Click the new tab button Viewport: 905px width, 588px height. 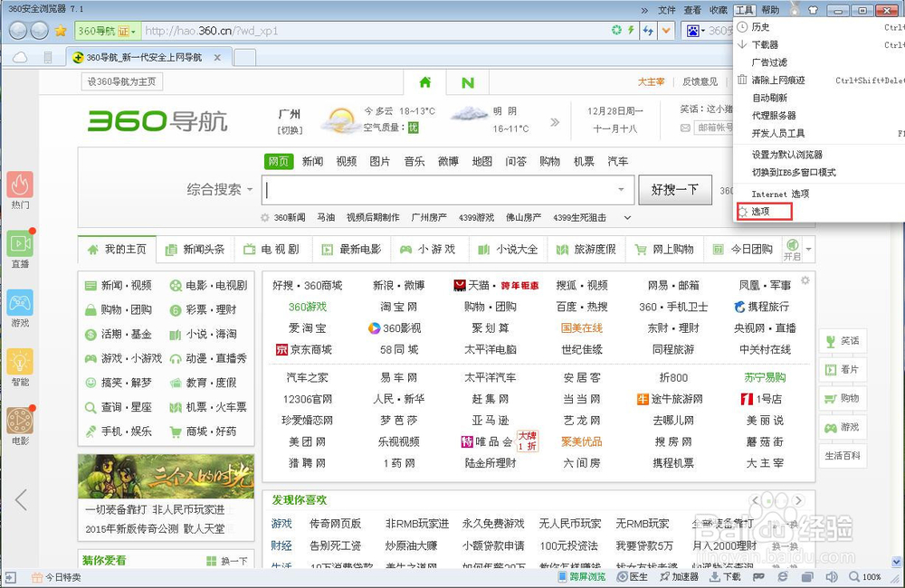tap(244, 58)
